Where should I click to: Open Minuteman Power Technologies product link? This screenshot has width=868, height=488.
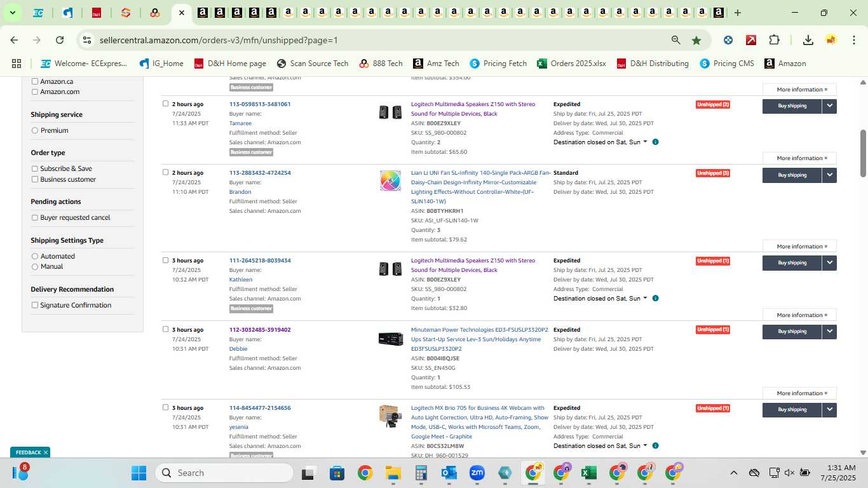[x=480, y=339]
